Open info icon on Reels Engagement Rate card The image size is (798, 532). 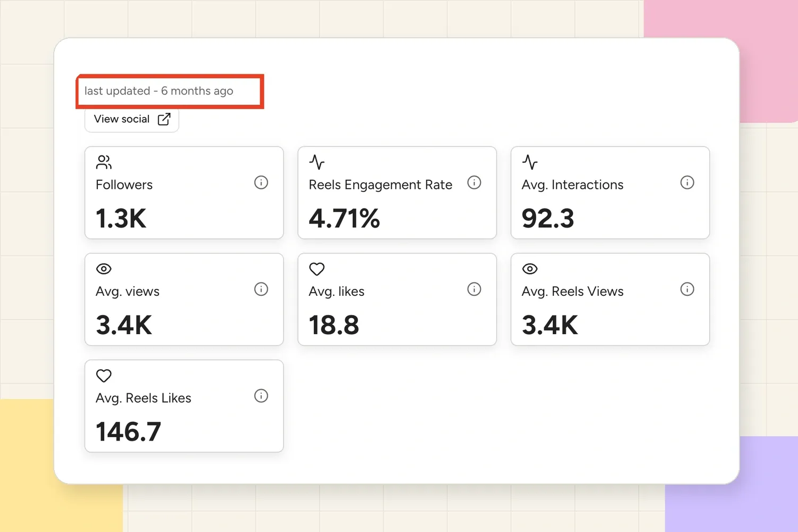point(474,182)
